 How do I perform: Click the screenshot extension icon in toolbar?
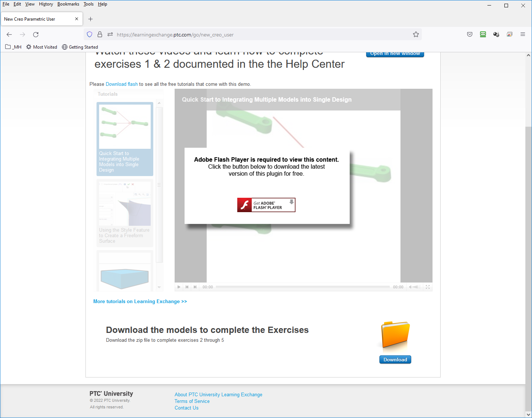(x=510, y=34)
